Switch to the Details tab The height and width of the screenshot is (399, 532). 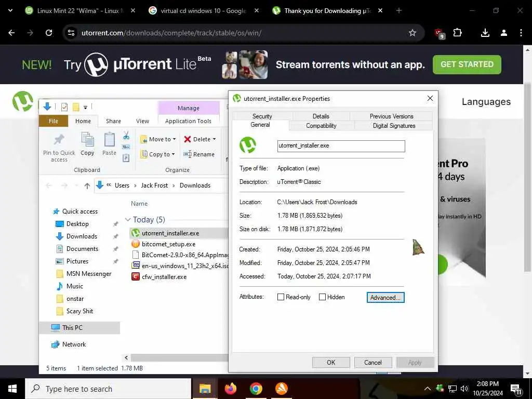point(321,116)
